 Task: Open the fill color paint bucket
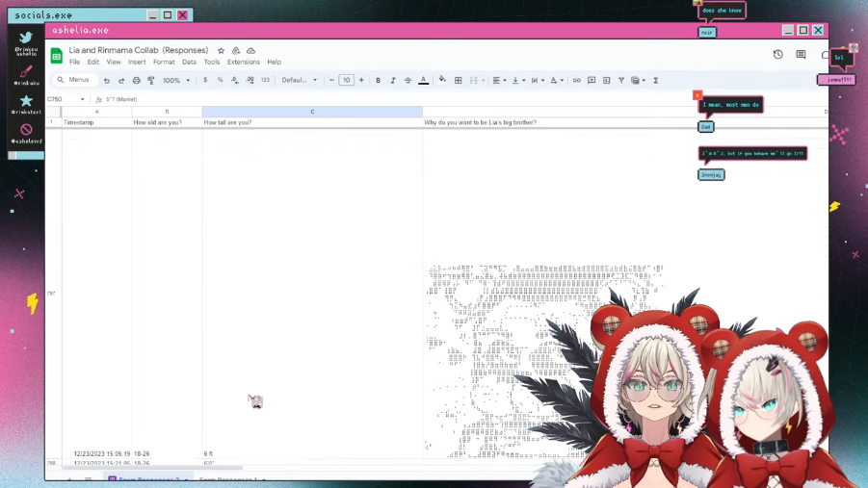coord(442,81)
